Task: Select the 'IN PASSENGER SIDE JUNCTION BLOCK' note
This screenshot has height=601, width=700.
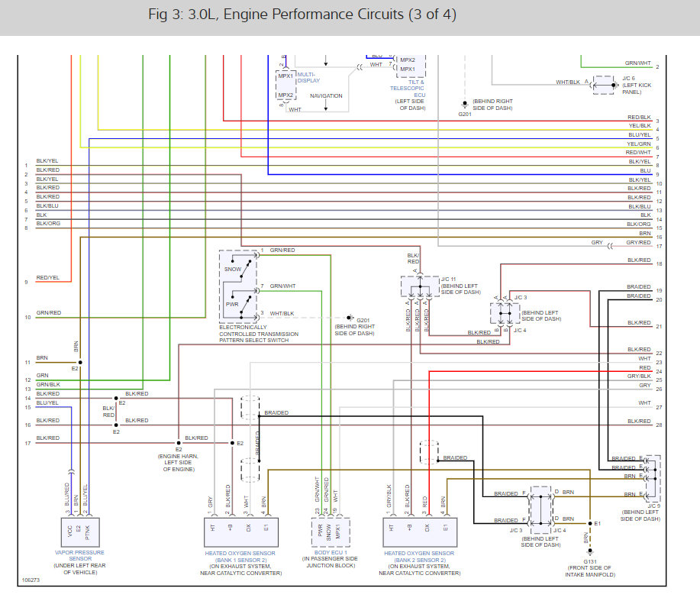Action: (331, 562)
